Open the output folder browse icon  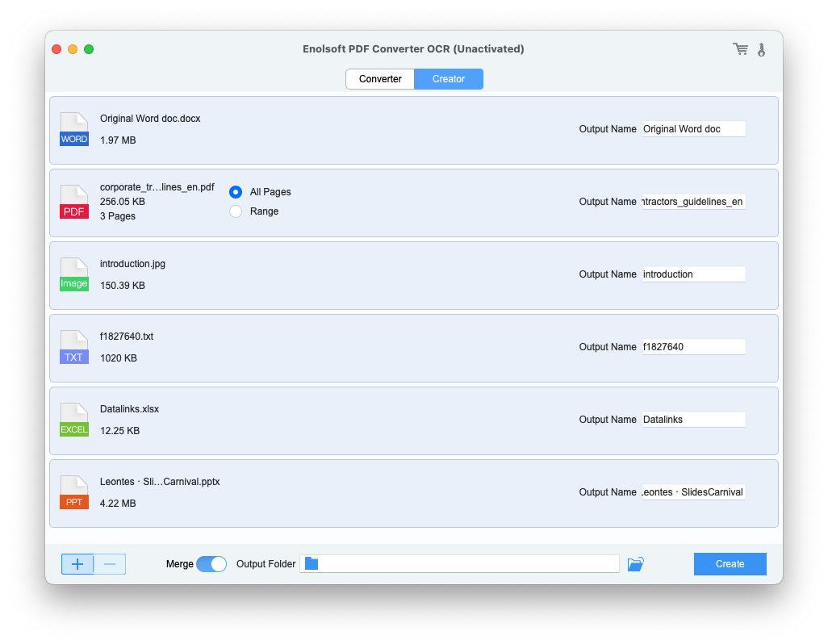pos(635,564)
